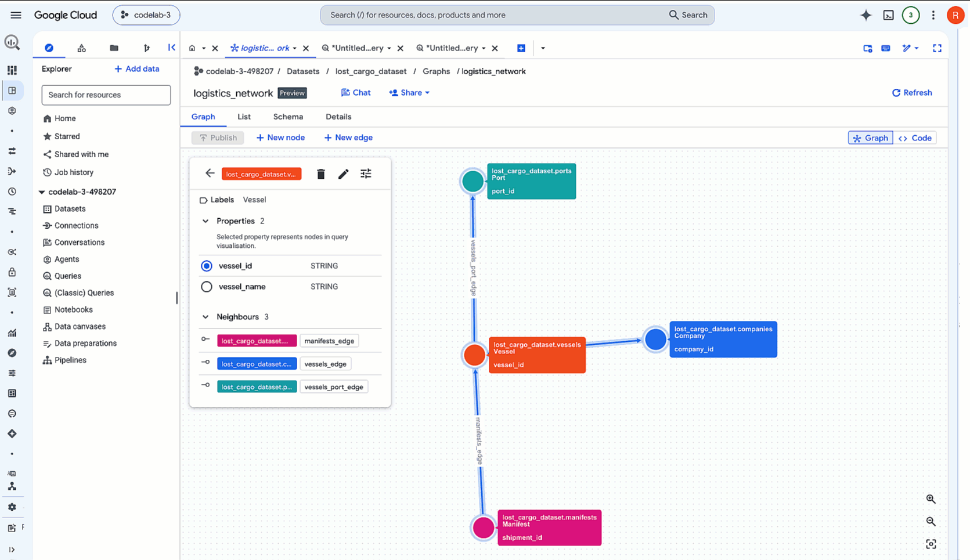The height and width of the screenshot is (560, 970).
Task: Open the Gemini spark assistant icon
Action: [x=866, y=15]
